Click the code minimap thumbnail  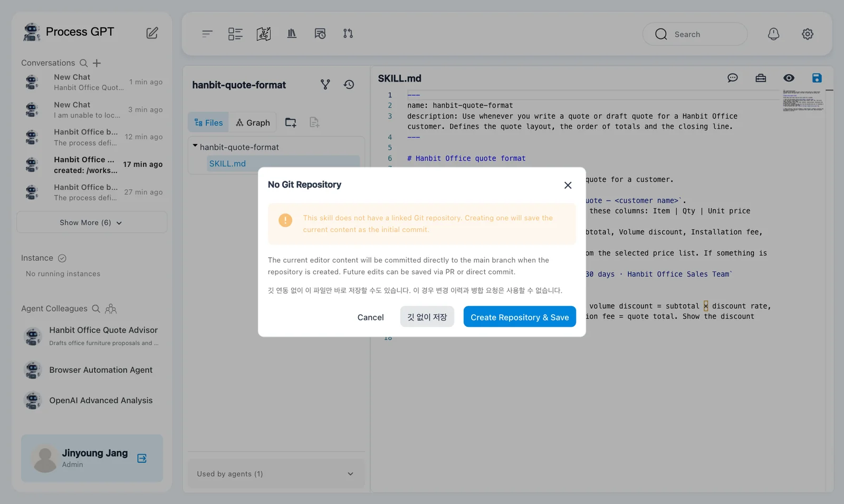coord(802,100)
